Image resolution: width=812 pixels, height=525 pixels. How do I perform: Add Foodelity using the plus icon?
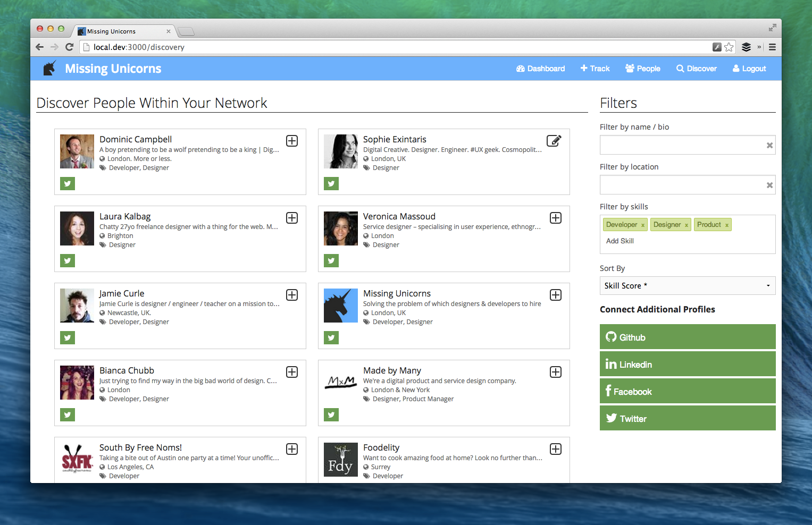click(556, 449)
